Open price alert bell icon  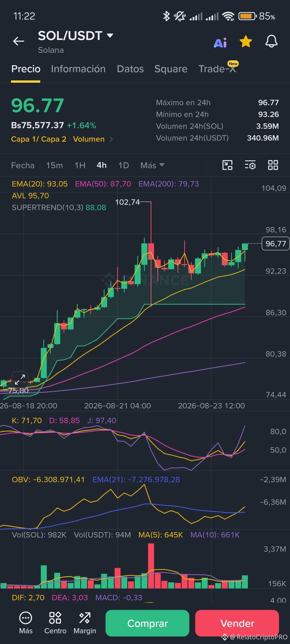click(271, 41)
